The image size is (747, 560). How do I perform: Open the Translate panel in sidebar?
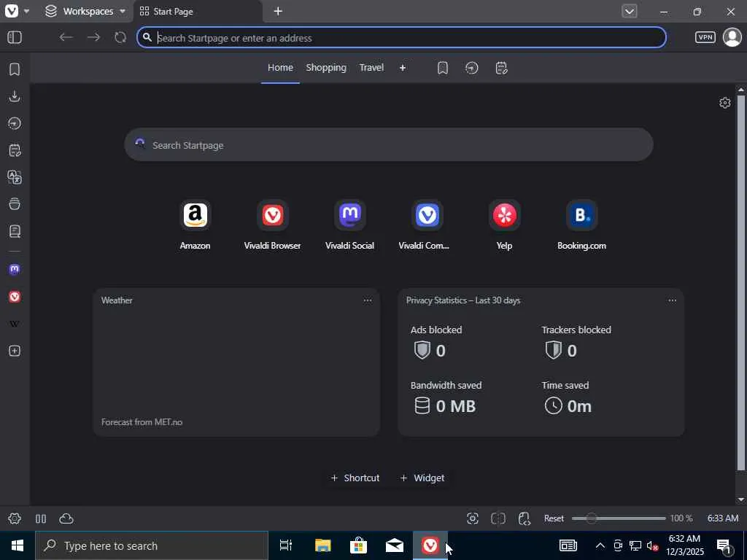click(15, 177)
